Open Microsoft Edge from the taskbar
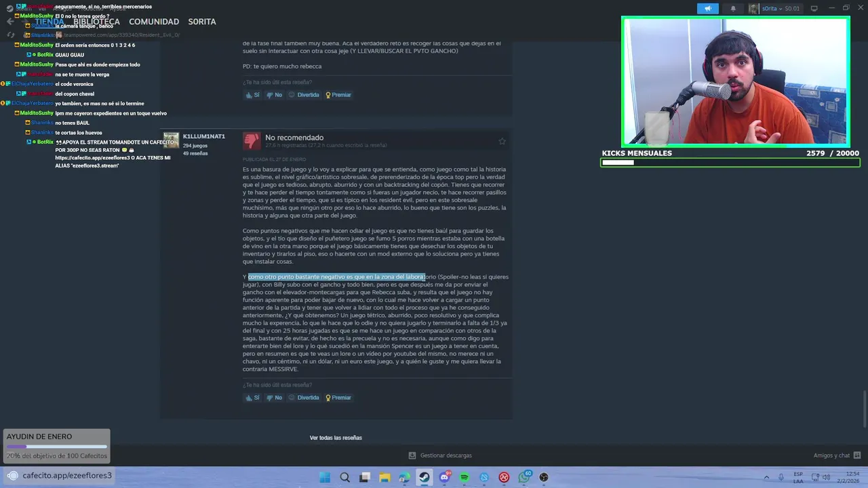Viewport: 868px width, 488px height. (404, 477)
